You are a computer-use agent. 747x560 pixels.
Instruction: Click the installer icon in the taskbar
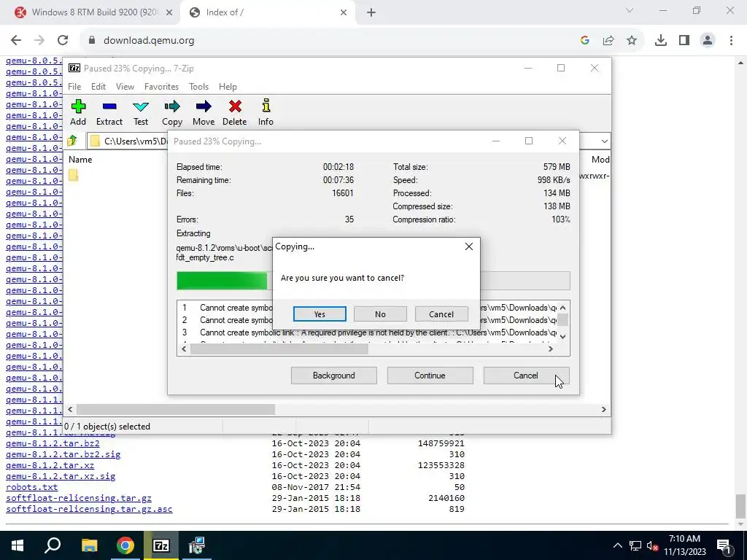(196, 545)
